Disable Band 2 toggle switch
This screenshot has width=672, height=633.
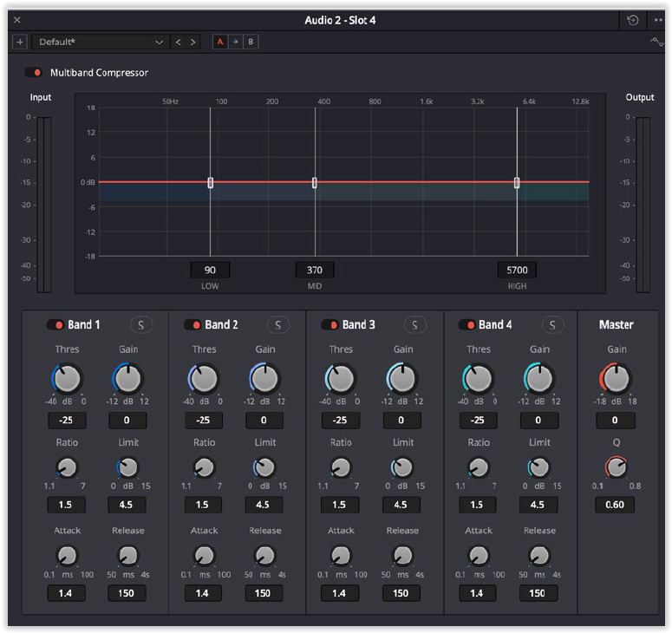click(x=192, y=324)
